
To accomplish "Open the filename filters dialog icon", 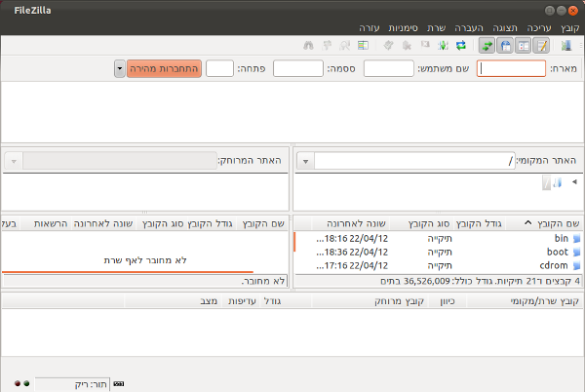I will pos(363,46).
